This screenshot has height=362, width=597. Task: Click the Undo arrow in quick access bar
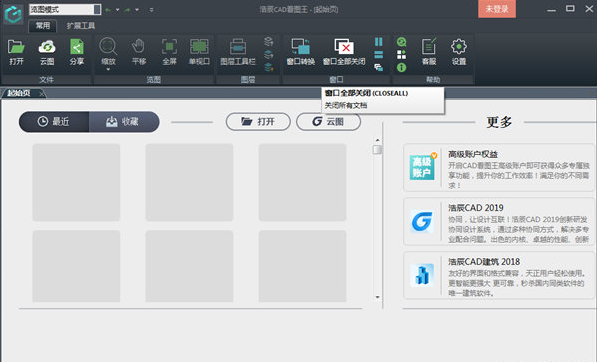(109, 10)
